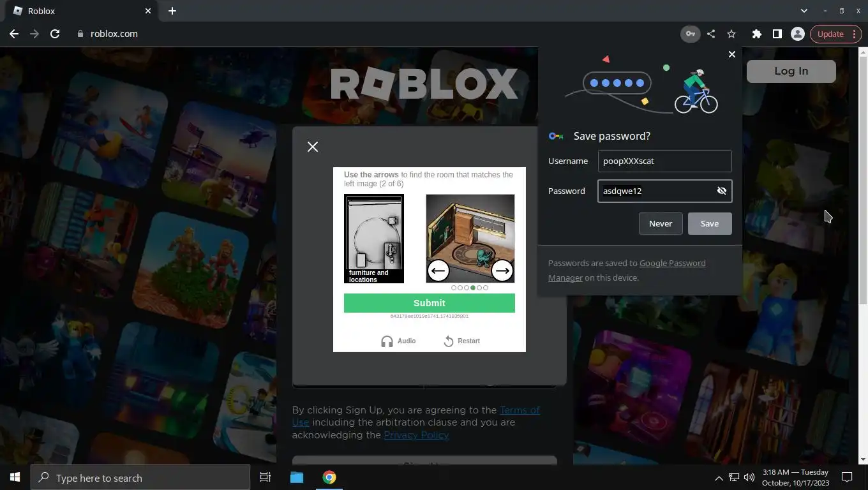The image size is (868, 490).
Task: Open File Explorer from the taskbar
Action: tap(297, 477)
